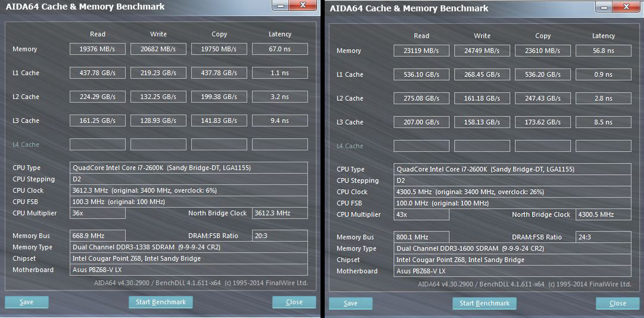Click left window CPU Stepping D2 field
This screenshot has width=644, height=318.
pos(188,179)
